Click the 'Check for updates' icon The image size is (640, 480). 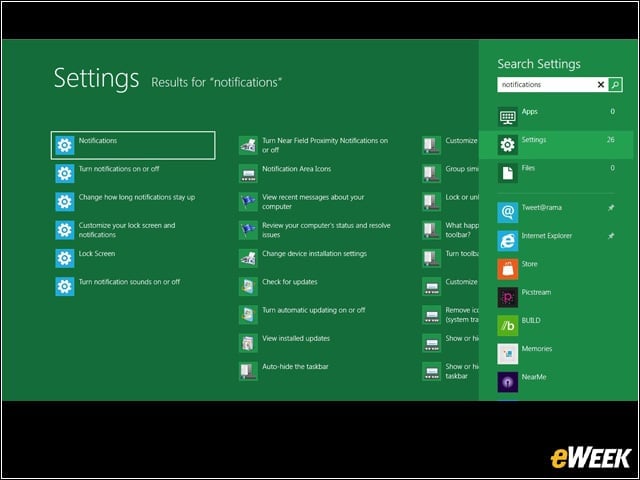(x=248, y=286)
